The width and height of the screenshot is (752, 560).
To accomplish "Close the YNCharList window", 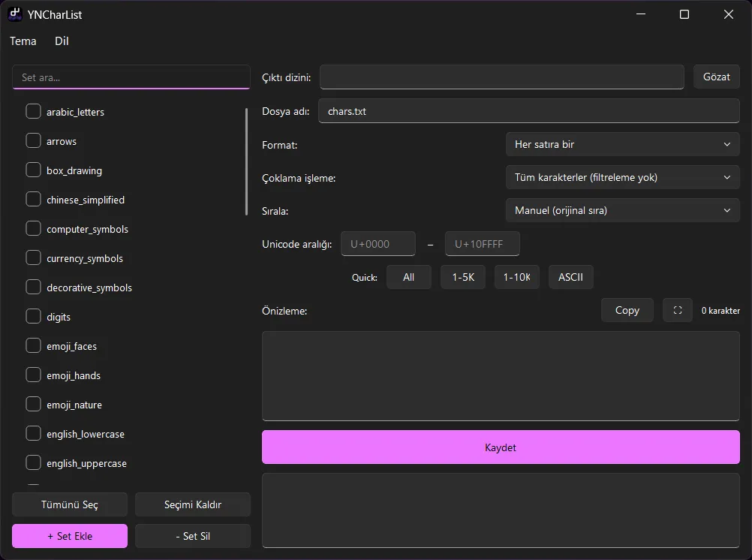I will pyautogui.click(x=729, y=14).
